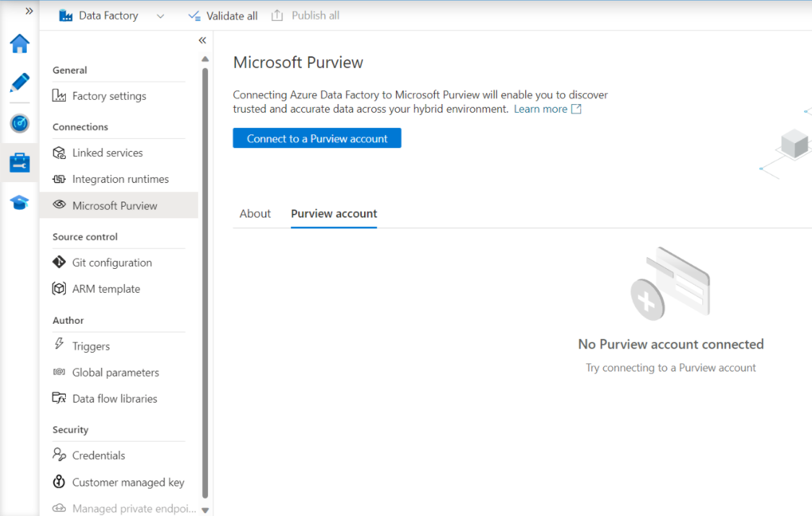Click the Data Factory factory icon
Screen dimensions: 812x516
66,16
